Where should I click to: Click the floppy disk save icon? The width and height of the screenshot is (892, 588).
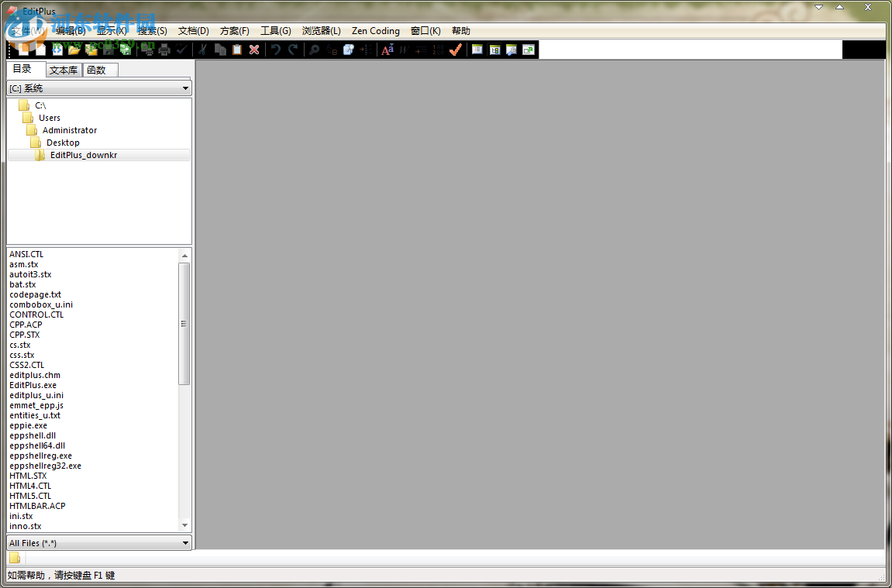[108, 50]
